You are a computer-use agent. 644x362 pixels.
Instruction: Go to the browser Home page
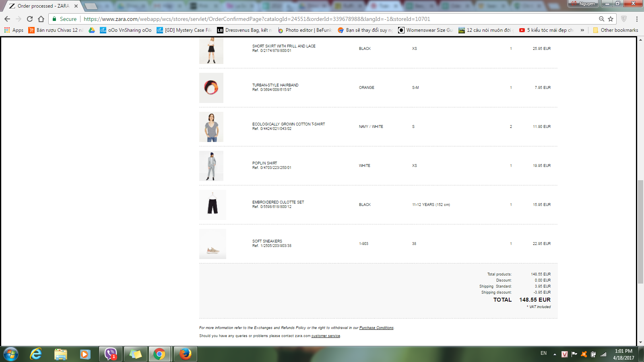(41, 19)
